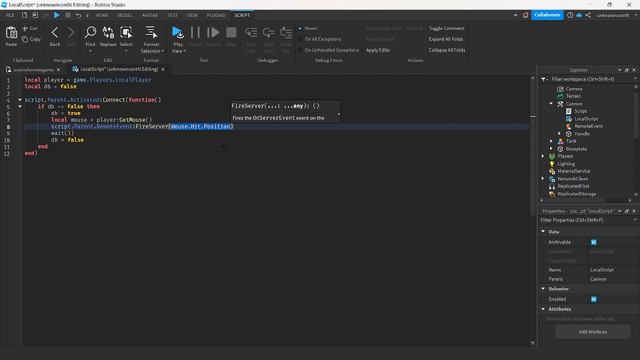Click the Select tool icon
Viewport: 640px width, 360px height.
(126, 33)
